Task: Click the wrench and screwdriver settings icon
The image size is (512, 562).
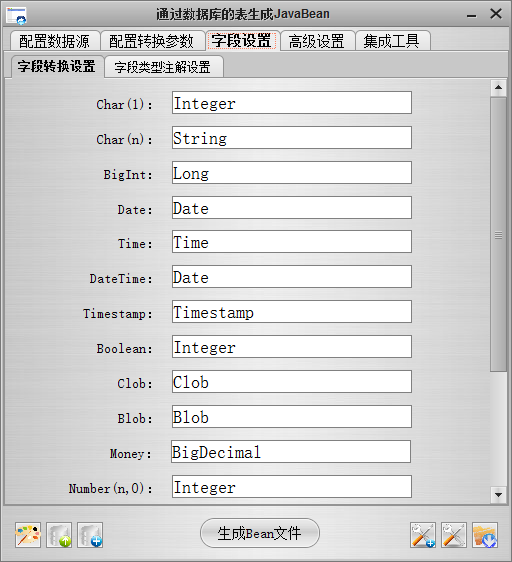Action: point(454,535)
